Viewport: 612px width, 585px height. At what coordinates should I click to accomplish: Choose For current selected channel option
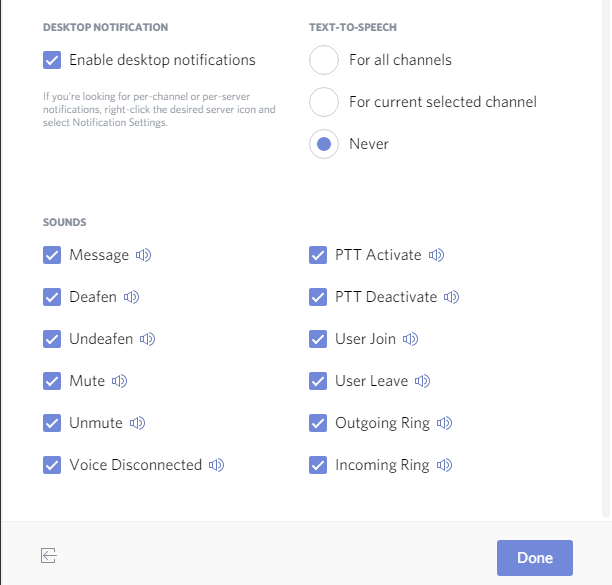click(324, 102)
